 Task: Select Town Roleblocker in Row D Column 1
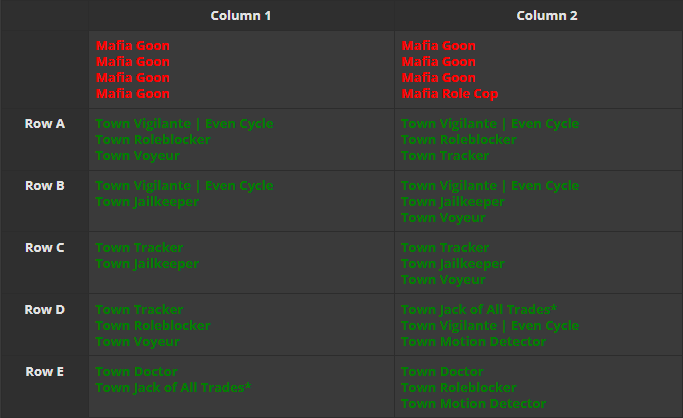pyautogui.click(x=153, y=326)
